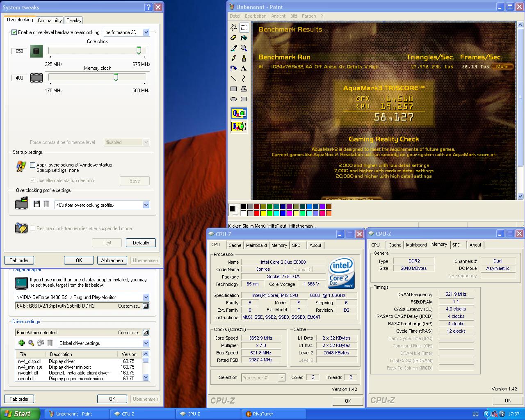525x420 pixels.
Task: Choose the Brush tool in Paint
Action: (x=244, y=58)
